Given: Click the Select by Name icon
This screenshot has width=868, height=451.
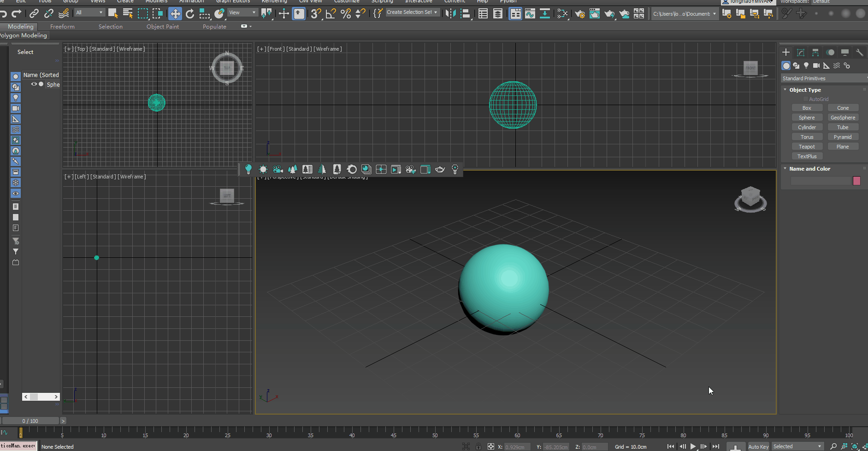Looking at the screenshot, I should pos(128,14).
